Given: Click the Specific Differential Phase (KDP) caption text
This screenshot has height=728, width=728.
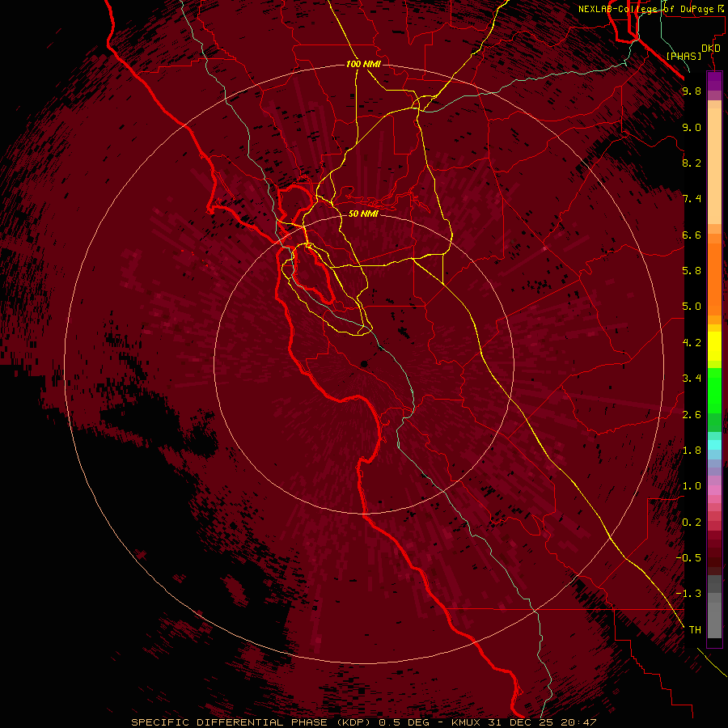Looking at the screenshot, I should (x=251, y=722).
